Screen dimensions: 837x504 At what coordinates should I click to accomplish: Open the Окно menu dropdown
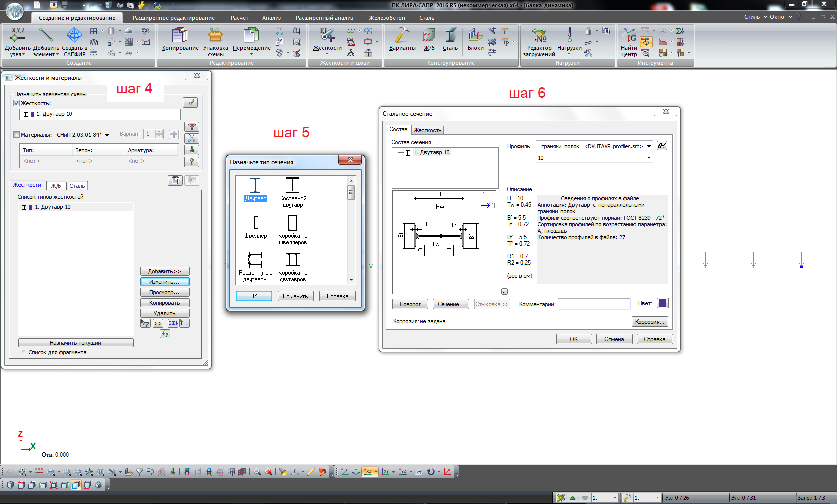[x=781, y=17]
